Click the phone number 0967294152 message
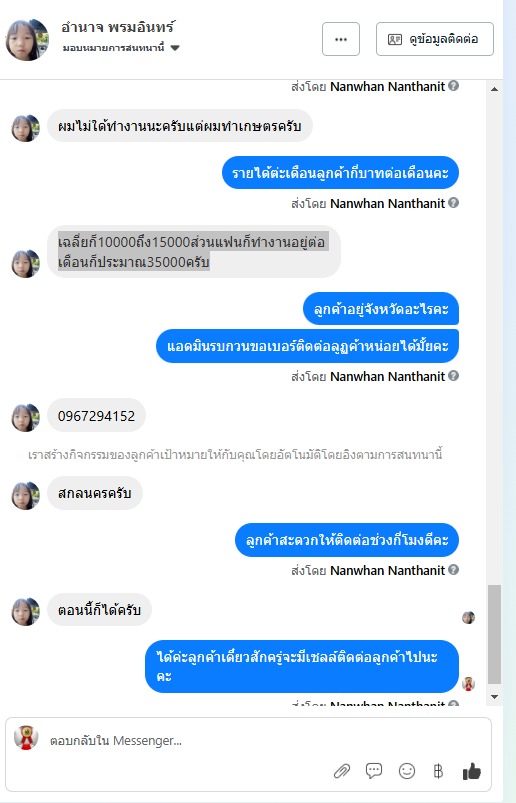 point(96,416)
